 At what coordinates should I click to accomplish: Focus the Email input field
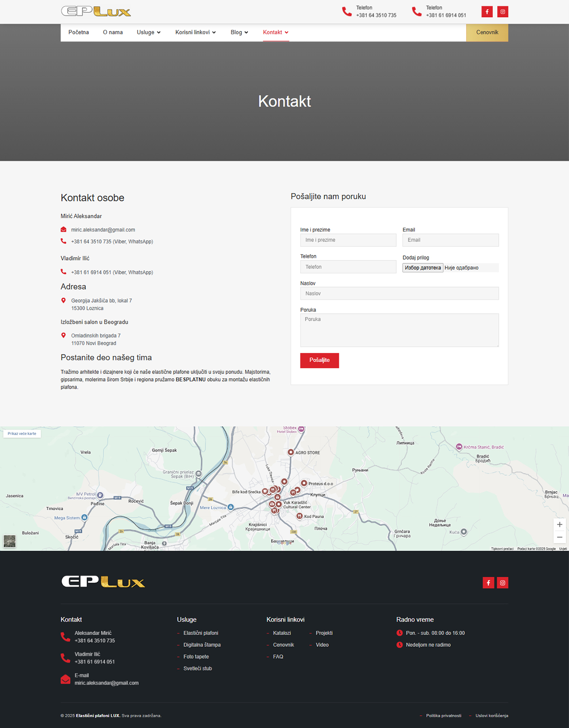450,240
